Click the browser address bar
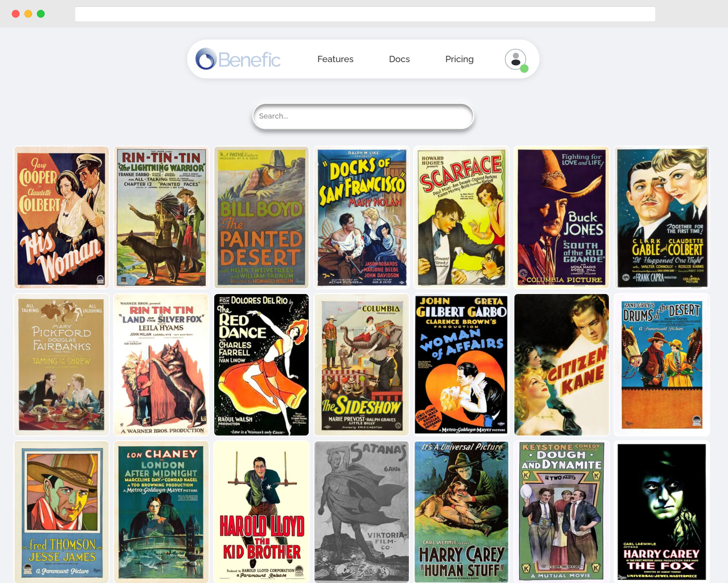 tap(365, 14)
